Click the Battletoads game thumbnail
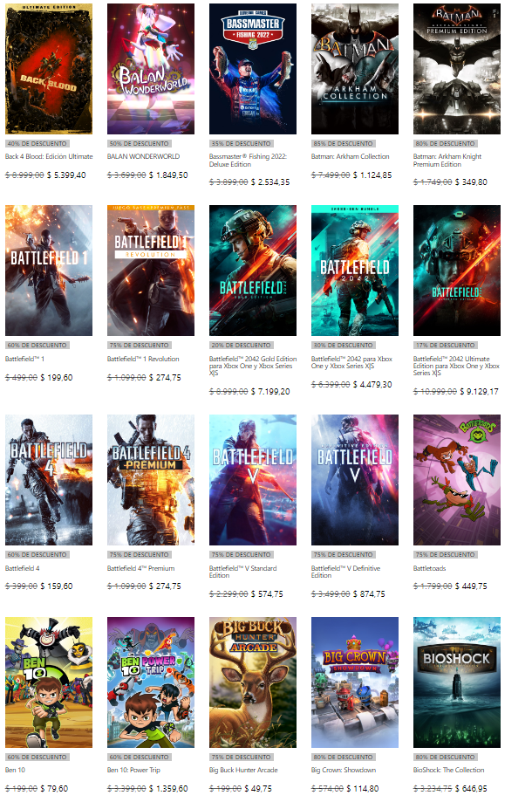 click(x=457, y=480)
